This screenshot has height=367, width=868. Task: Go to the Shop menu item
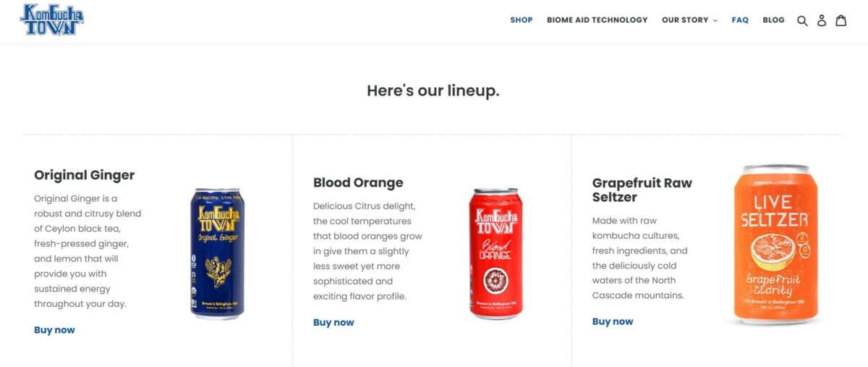pyautogui.click(x=521, y=20)
